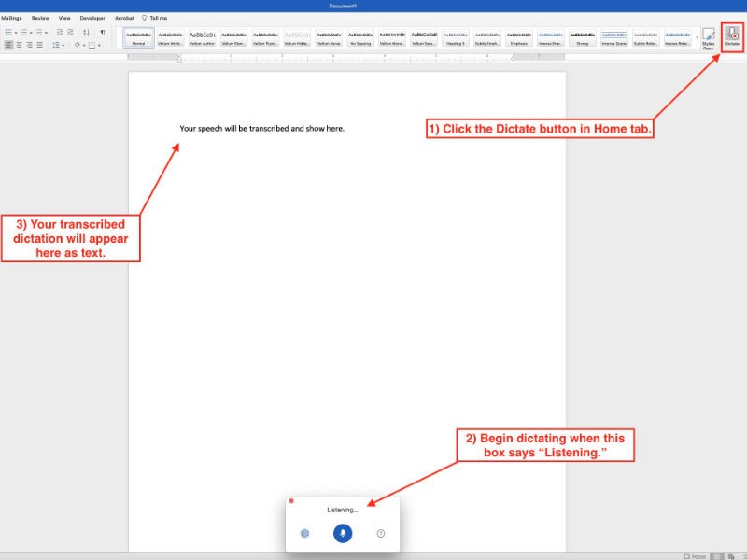Open the shading dropdown arrow
The height and width of the screenshot is (560, 747).
(84, 44)
